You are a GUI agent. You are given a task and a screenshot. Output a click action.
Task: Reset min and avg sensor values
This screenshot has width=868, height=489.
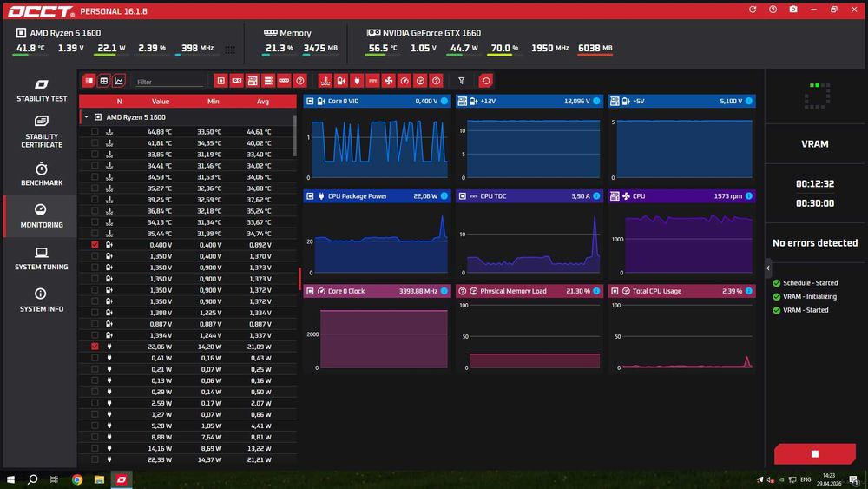(485, 81)
